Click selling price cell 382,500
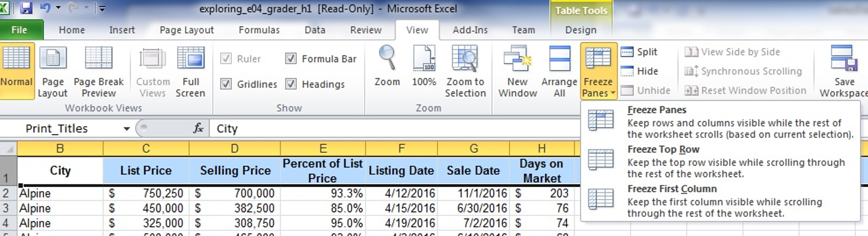The width and height of the screenshot is (868, 236). point(235,208)
